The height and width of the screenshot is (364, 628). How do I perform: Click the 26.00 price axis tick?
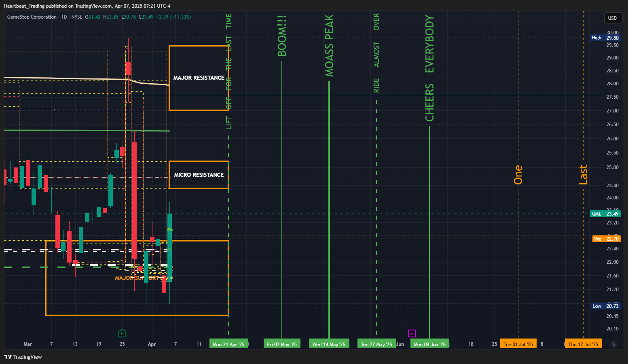(x=612, y=139)
